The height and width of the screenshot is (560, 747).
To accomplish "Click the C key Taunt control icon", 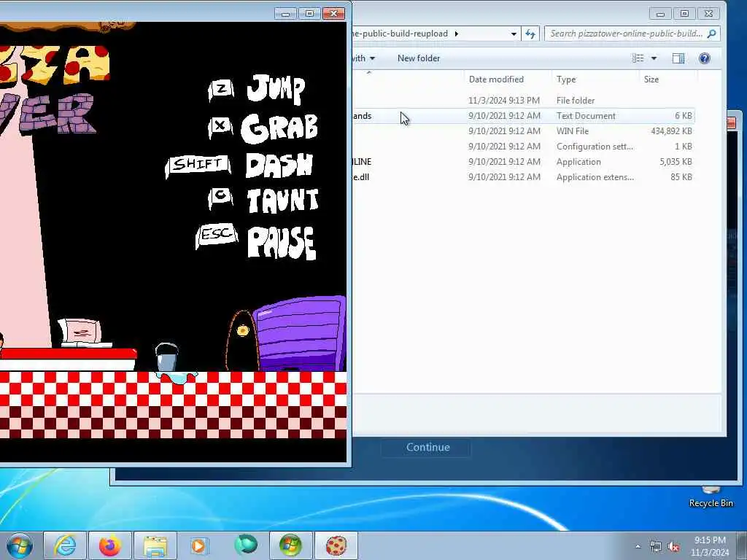I will pyautogui.click(x=220, y=197).
